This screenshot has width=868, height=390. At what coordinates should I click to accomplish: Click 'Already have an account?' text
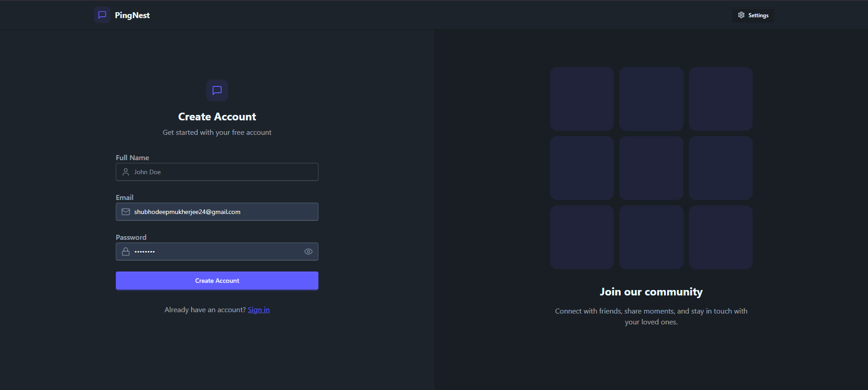point(205,310)
